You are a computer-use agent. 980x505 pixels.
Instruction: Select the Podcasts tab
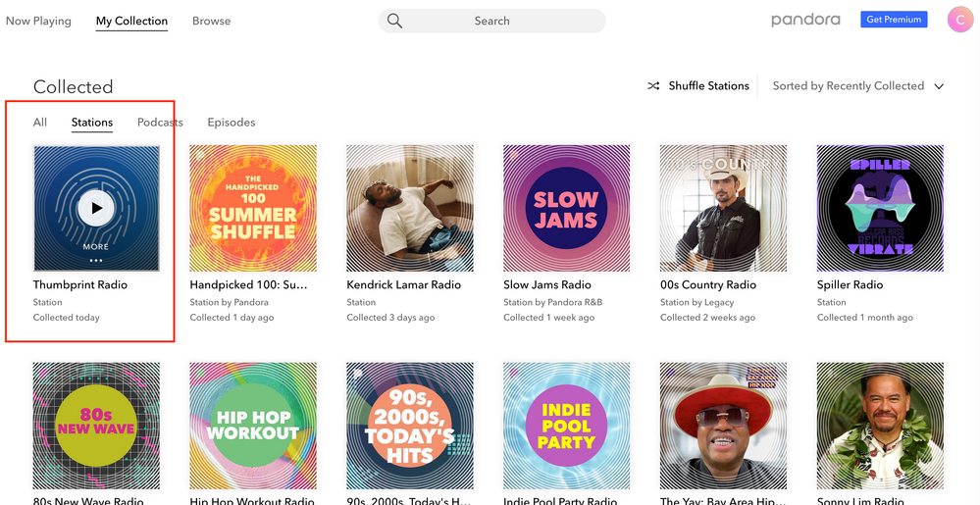pyautogui.click(x=160, y=123)
